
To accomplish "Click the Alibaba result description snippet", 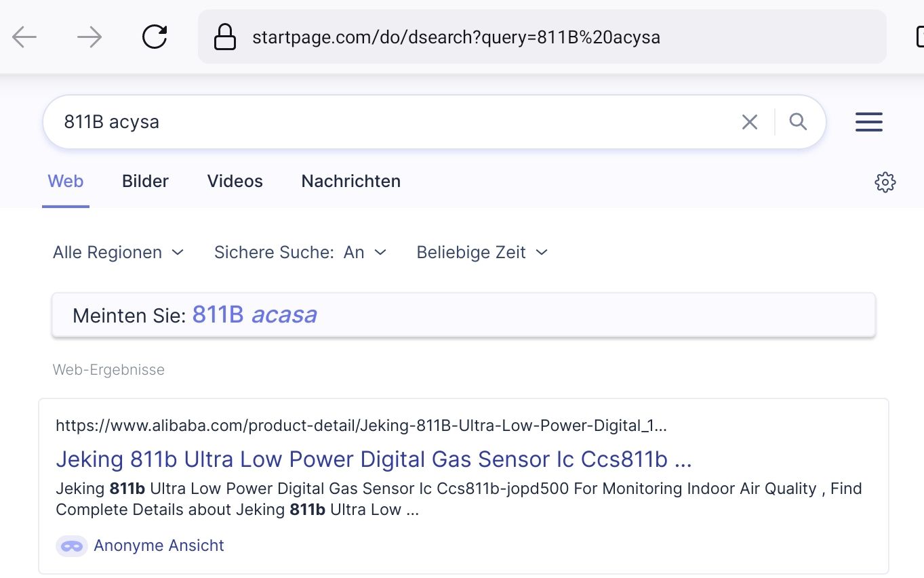I will 459,499.
